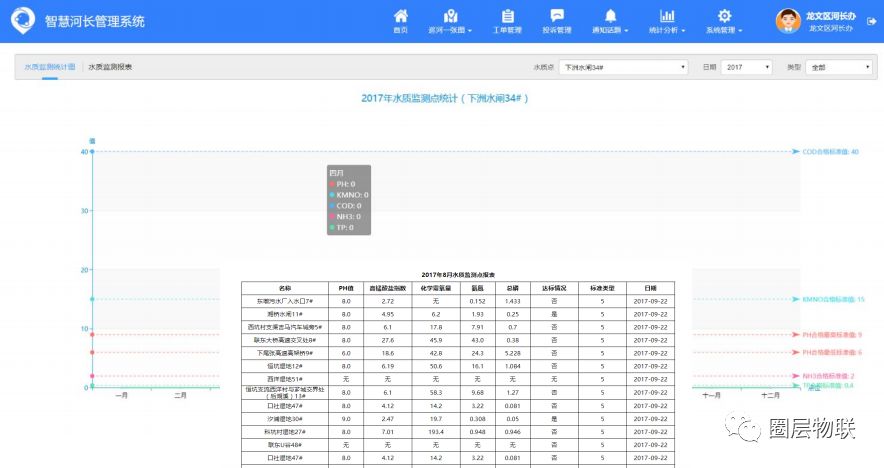Image resolution: width=884 pixels, height=468 pixels.
Task: Click the cell value 193.4
Action: pos(436,432)
